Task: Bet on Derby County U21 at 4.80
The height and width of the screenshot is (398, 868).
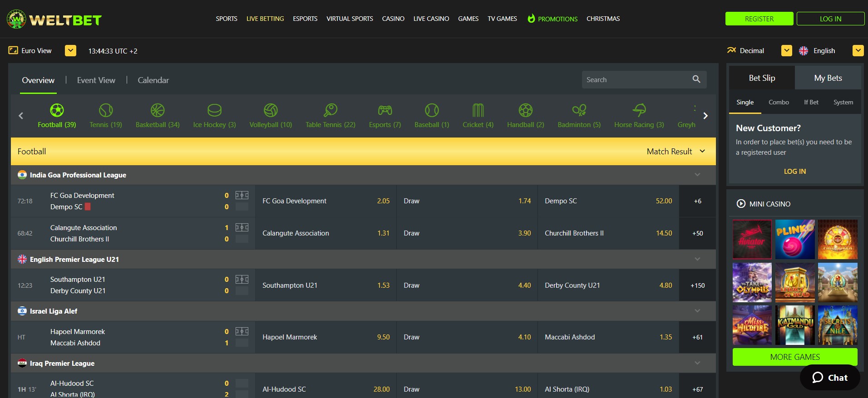Action: [x=608, y=285]
